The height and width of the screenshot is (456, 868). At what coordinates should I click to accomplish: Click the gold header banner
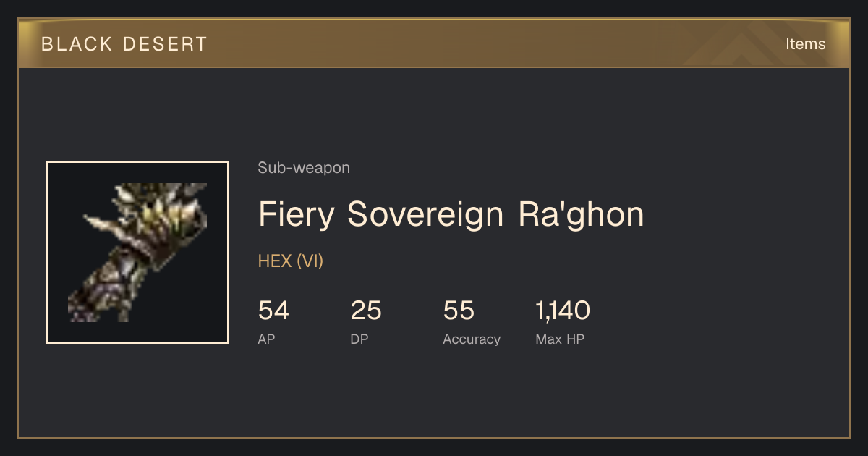(x=434, y=43)
